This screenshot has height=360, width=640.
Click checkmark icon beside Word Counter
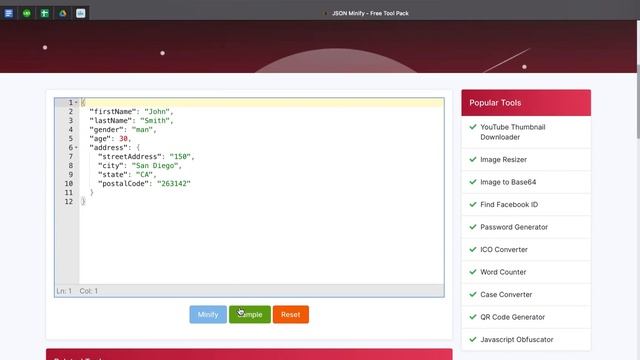[x=473, y=271]
